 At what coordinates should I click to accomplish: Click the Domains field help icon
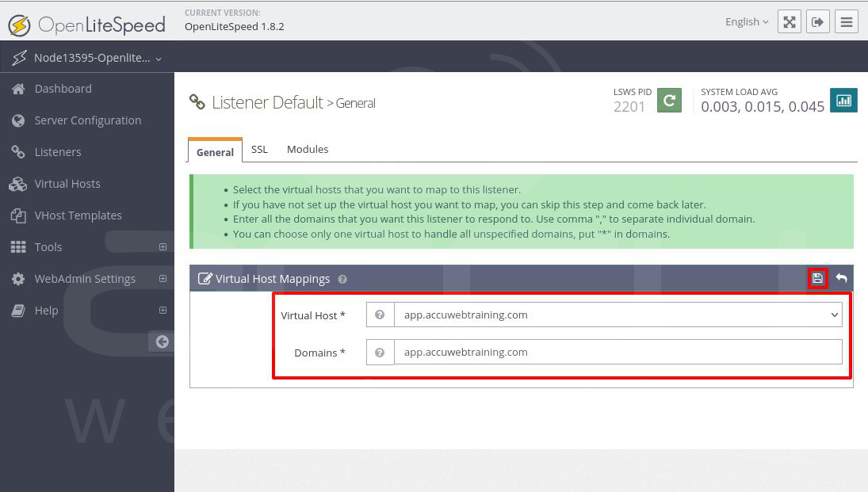tap(380, 352)
